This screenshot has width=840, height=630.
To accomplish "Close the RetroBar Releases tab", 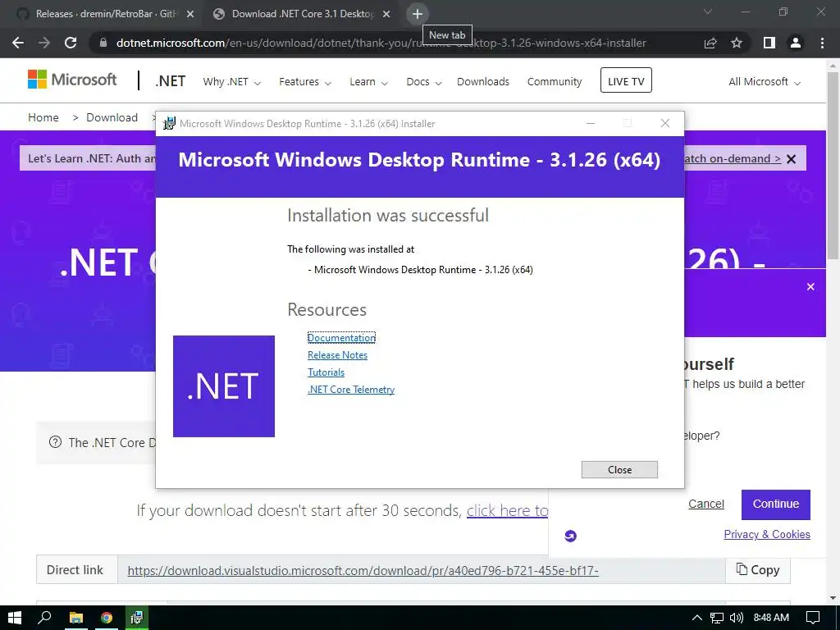I will click(190, 14).
